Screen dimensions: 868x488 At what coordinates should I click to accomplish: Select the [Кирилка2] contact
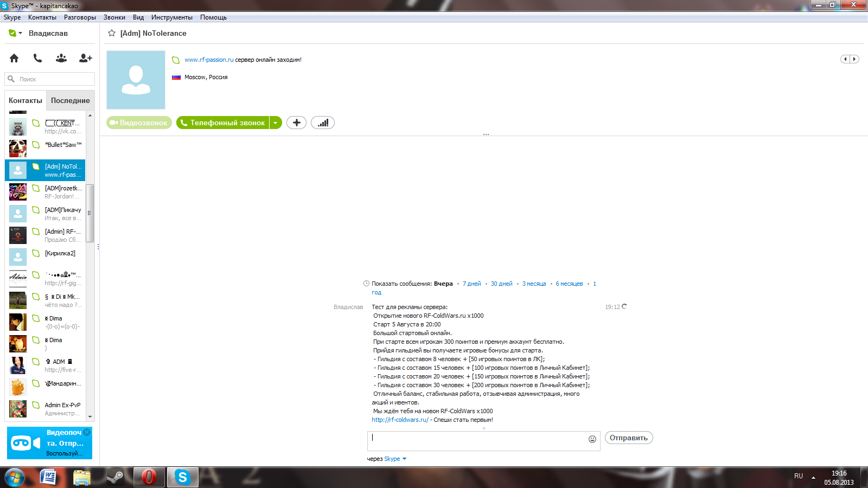coord(45,257)
